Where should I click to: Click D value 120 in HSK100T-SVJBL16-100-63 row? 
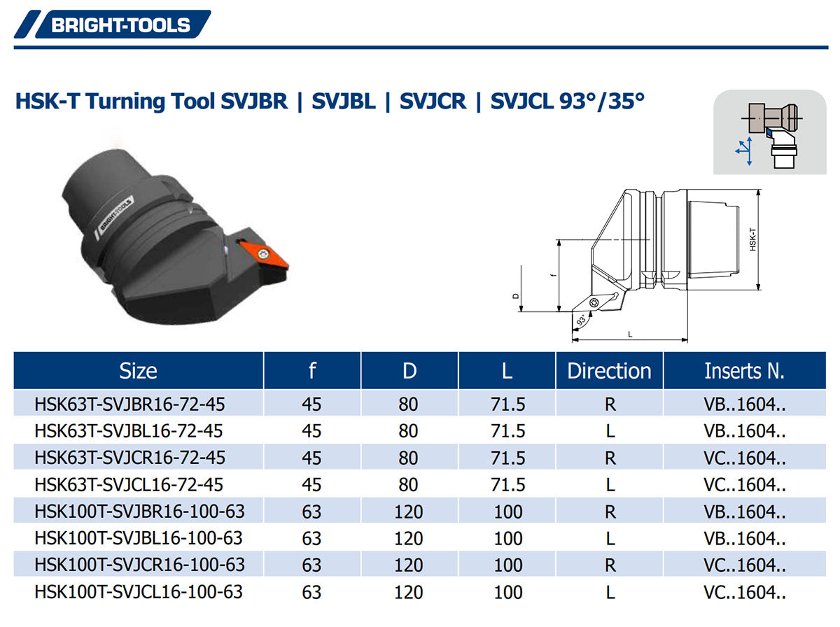409,538
